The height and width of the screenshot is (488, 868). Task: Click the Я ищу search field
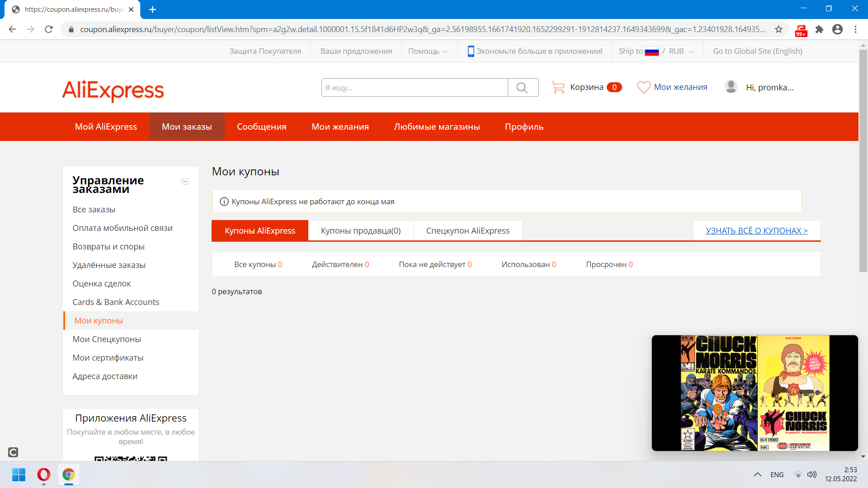[x=415, y=88]
